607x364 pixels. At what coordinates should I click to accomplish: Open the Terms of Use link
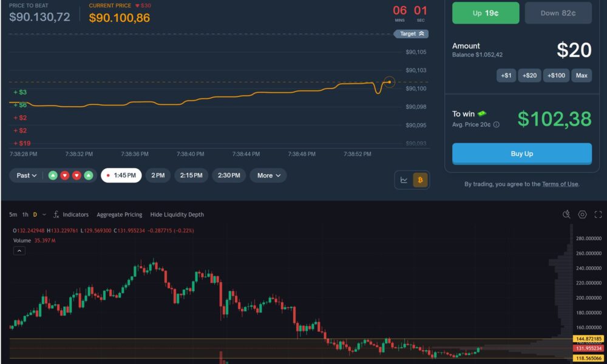(560, 184)
